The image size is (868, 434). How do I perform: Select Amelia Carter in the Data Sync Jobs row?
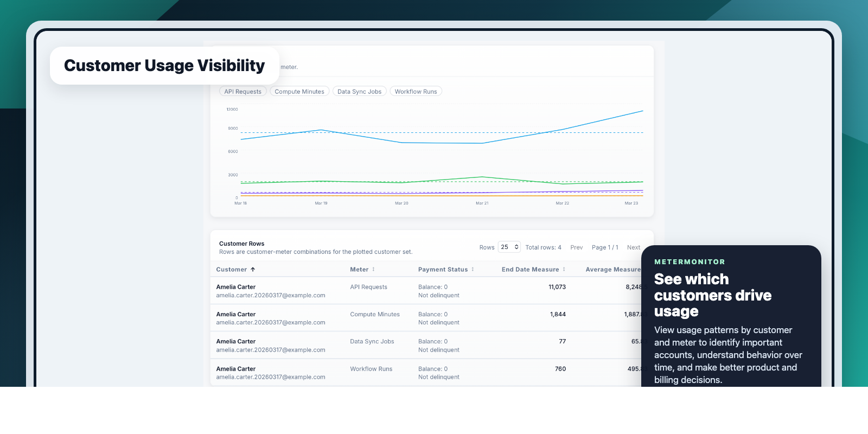(x=236, y=342)
